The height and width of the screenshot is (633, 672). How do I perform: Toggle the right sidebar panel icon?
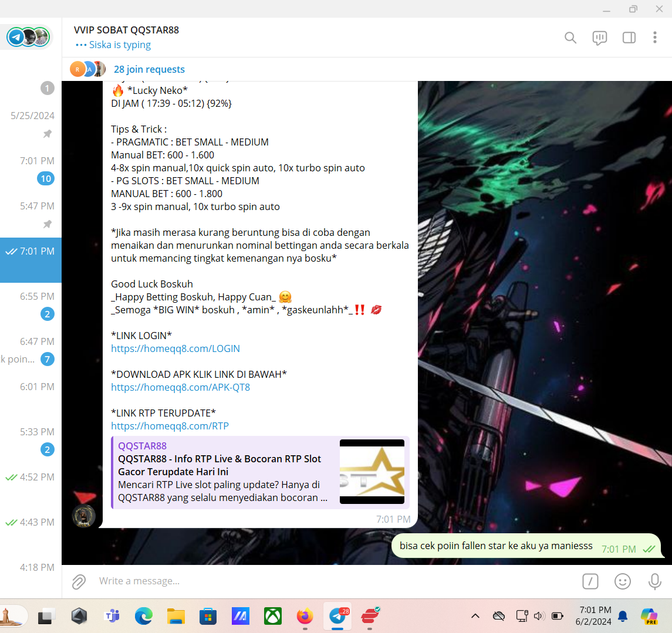[629, 38]
